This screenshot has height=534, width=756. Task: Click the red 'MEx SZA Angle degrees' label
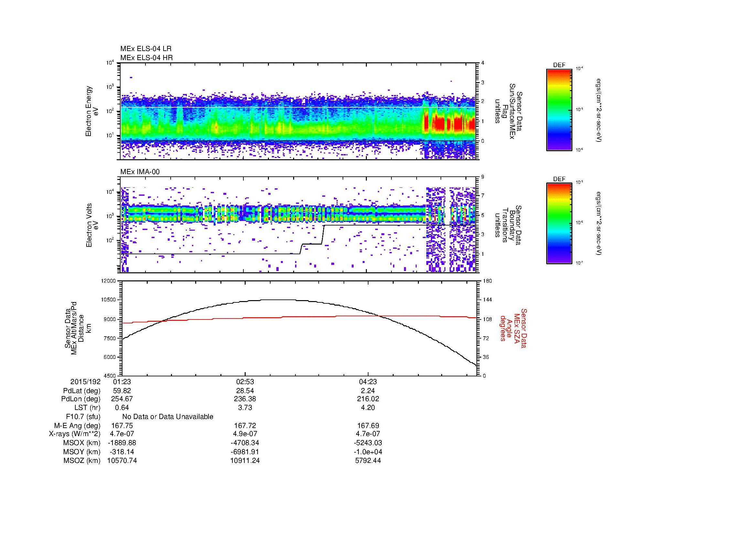coord(513,328)
